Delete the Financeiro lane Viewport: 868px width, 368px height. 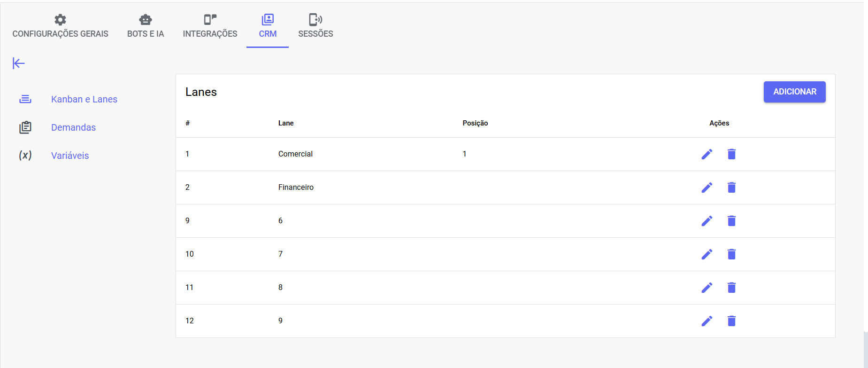coord(731,188)
